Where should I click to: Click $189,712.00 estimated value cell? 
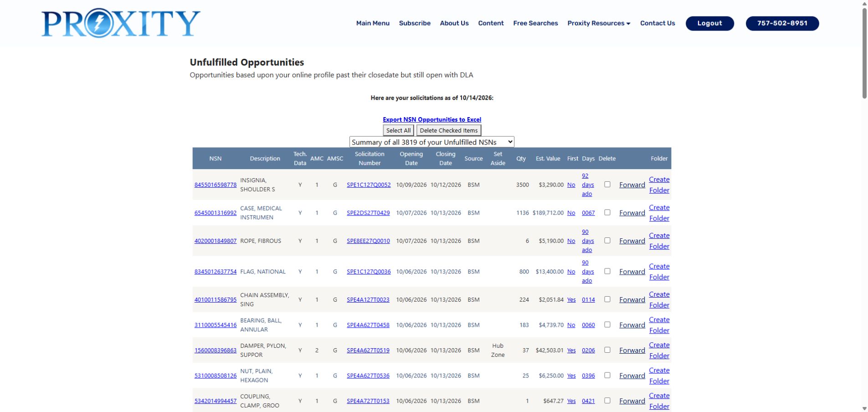click(x=548, y=213)
